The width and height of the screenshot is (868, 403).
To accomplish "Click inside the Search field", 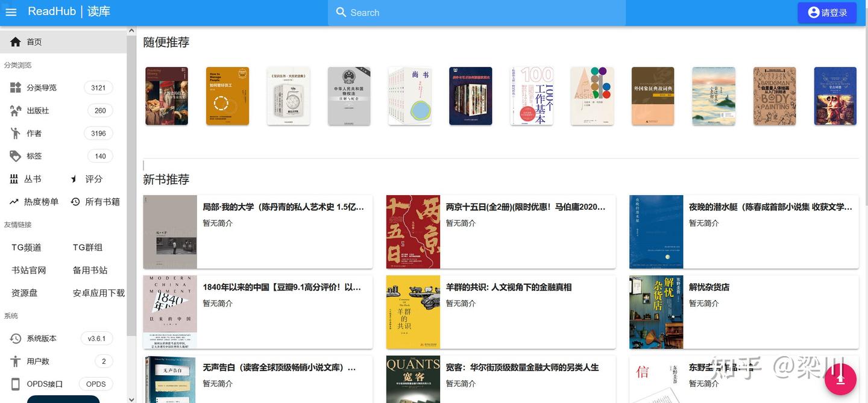I will [x=477, y=13].
